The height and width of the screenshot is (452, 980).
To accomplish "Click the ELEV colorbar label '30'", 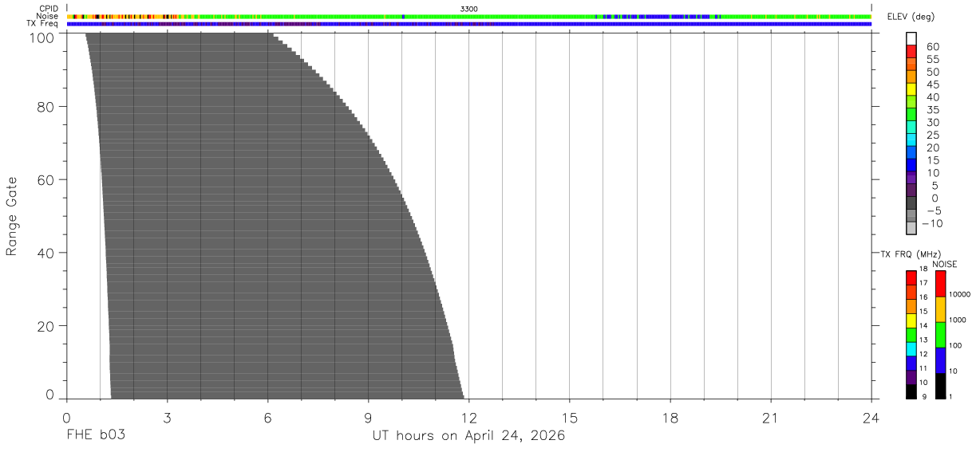I will click(932, 123).
